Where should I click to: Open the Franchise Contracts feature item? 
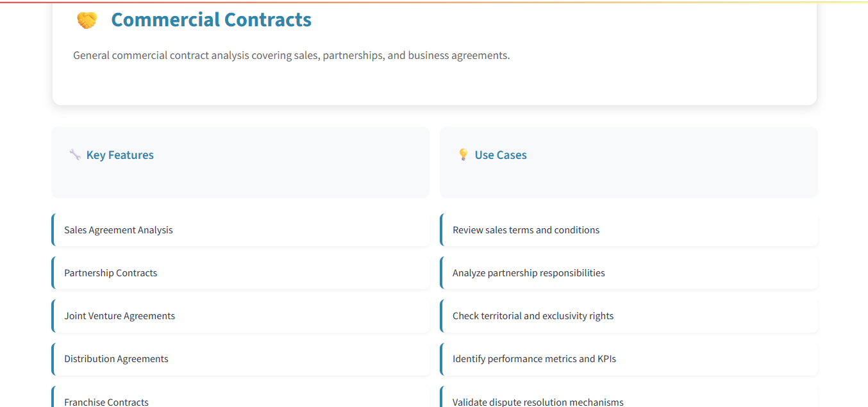[106, 401]
